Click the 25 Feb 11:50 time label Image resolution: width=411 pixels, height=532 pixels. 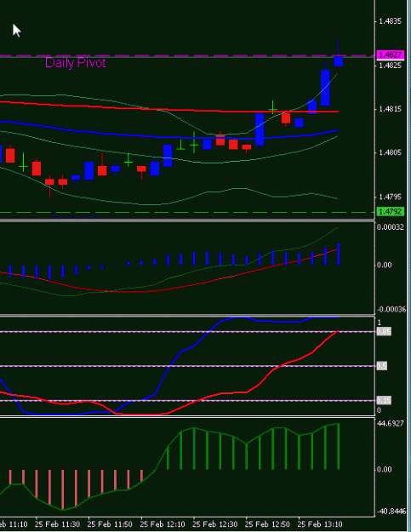(x=110, y=524)
